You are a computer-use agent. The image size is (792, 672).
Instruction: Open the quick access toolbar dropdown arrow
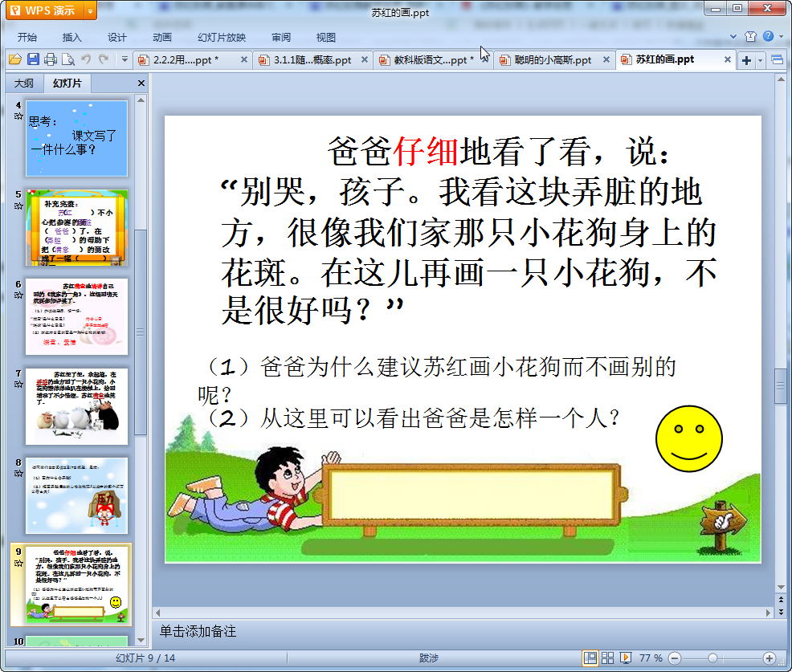[125, 59]
